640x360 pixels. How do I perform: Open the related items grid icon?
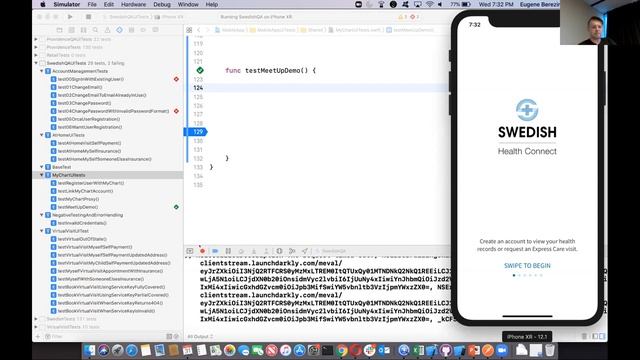pyautogui.click(x=189, y=30)
